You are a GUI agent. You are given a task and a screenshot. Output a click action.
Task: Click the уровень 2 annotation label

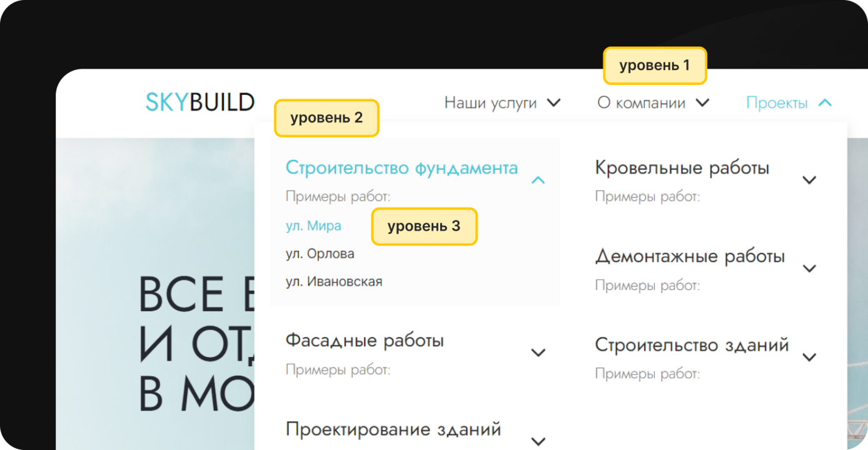pos(326,118)
